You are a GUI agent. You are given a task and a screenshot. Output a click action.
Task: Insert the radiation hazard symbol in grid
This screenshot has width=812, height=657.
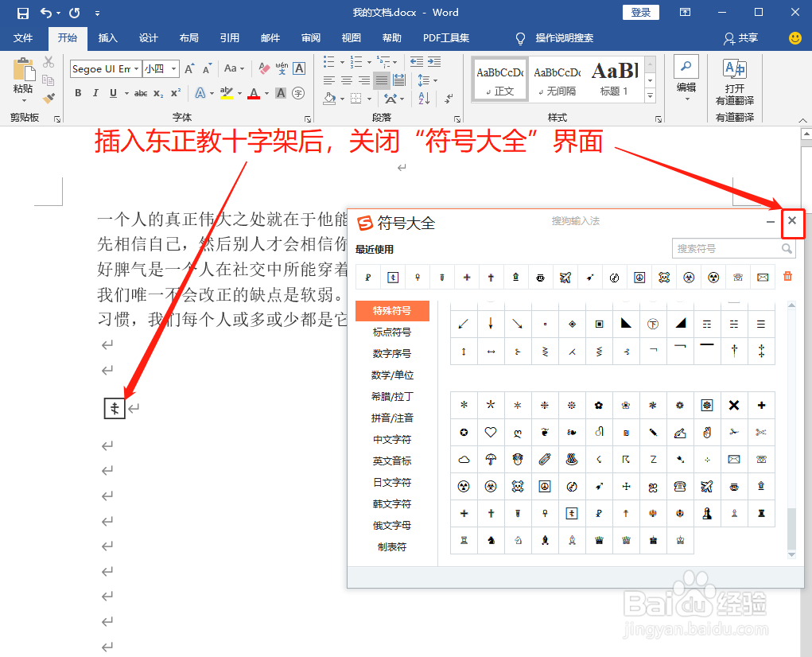(464, 486)
